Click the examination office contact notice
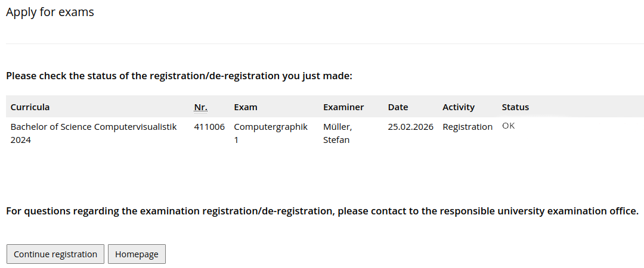 click(x=322, y=211)
